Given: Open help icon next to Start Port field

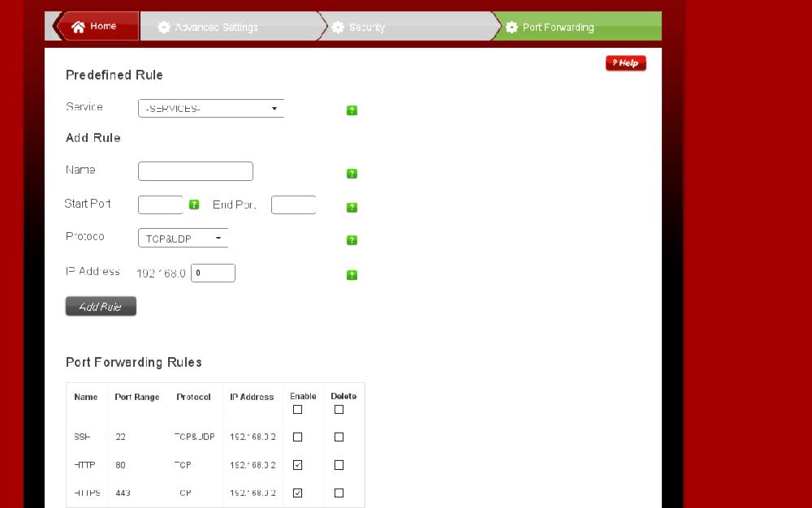Looking at the screenshot, I should (194, 204).
